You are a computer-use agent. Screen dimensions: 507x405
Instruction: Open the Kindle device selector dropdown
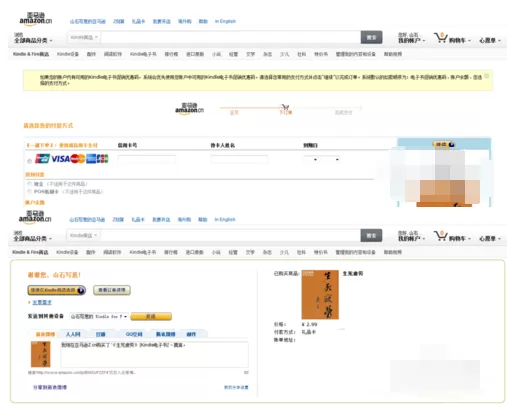point(99,316)
